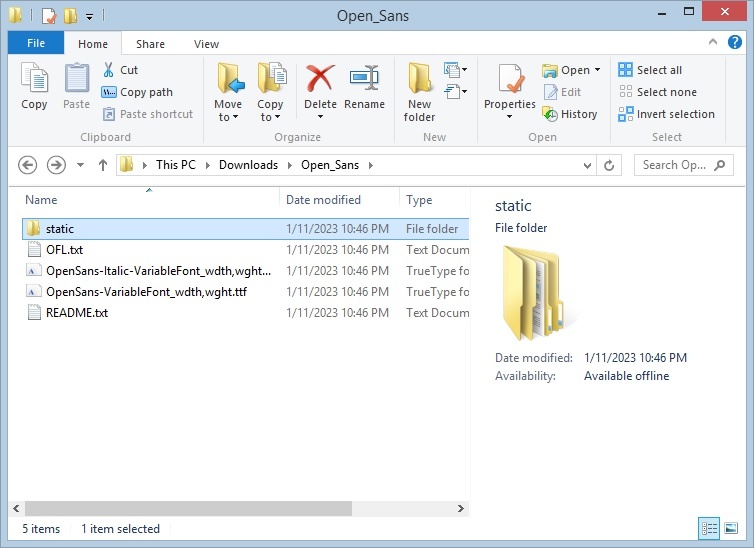Open the Easy access menu icon
The height and width of the screenshot is (548, 754).
point(455,91)
